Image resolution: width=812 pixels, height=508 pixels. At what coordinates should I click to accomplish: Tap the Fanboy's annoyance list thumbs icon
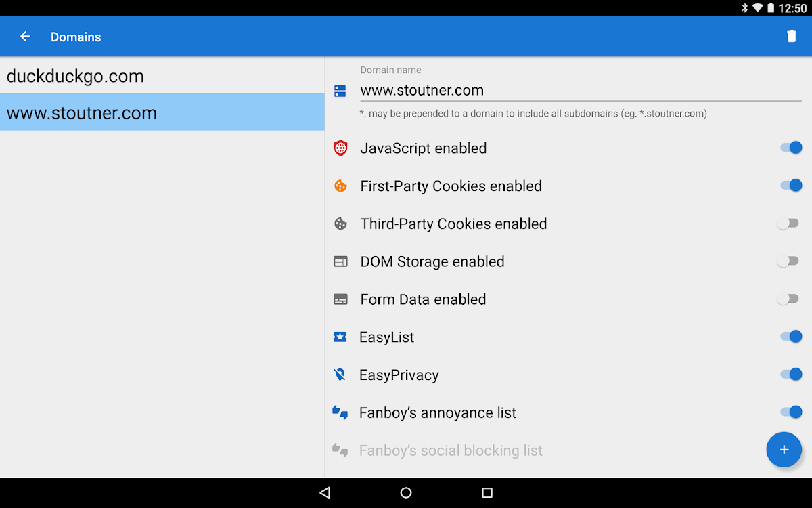pos(340,412)
